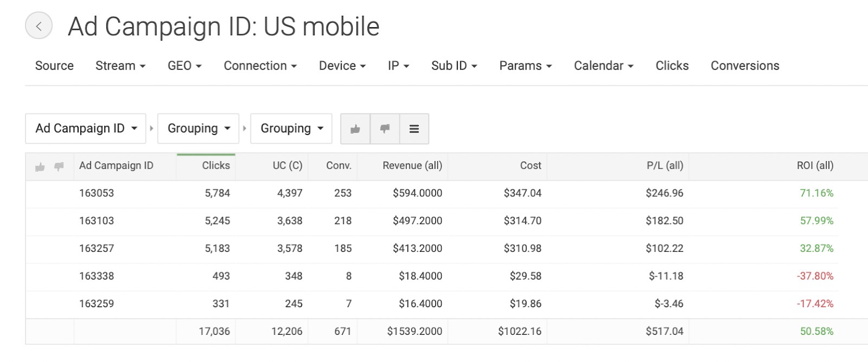This screenshot has width=868, height=362.
Task: Click the thumbs up toolbar button
Action: [355, 129]
